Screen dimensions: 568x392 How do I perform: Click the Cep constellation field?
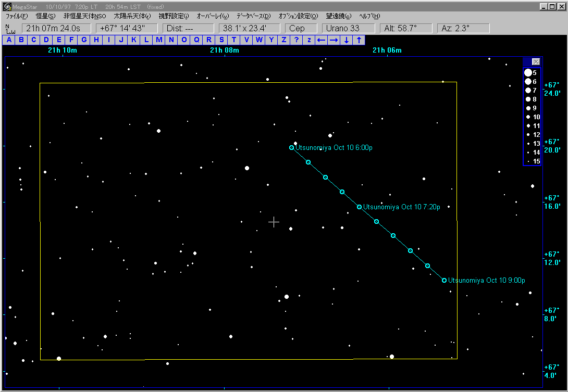coord(301,28)
